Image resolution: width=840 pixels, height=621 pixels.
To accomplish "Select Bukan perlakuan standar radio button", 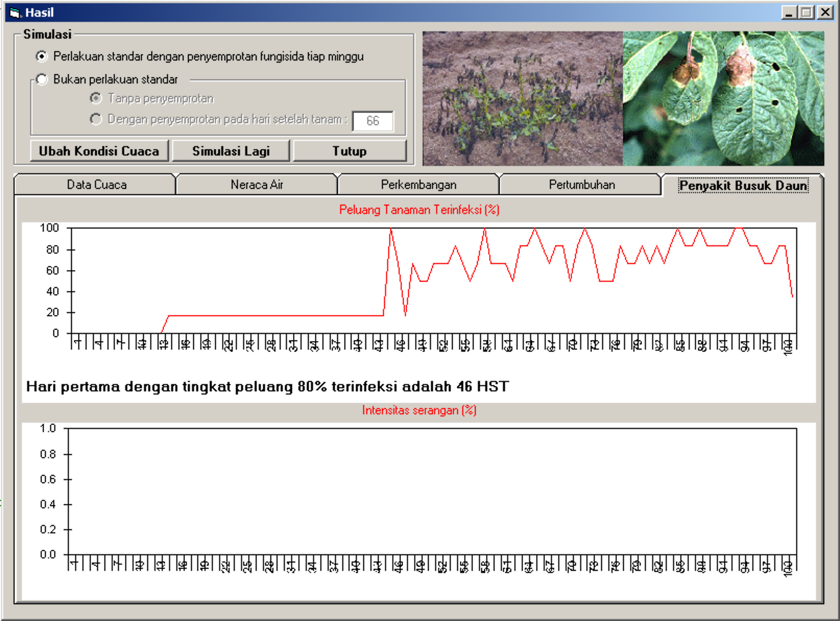I will point(42,79).
